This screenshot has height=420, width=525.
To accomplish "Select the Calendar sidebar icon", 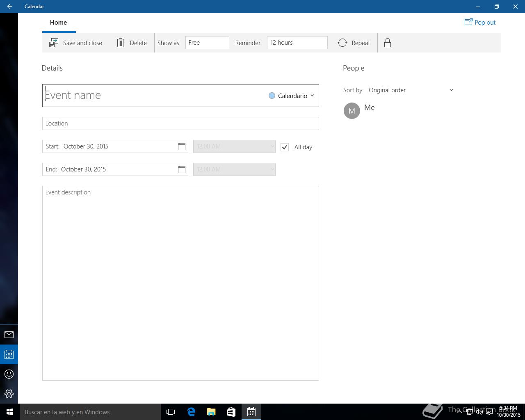I will coord(9,354).
